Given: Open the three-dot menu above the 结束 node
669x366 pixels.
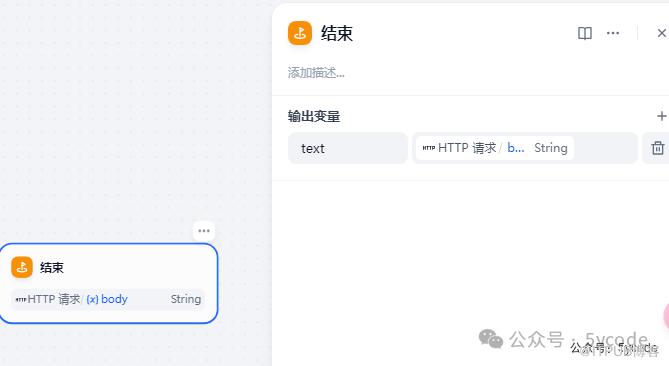Looking at the screenshot, I should (204, 231).
